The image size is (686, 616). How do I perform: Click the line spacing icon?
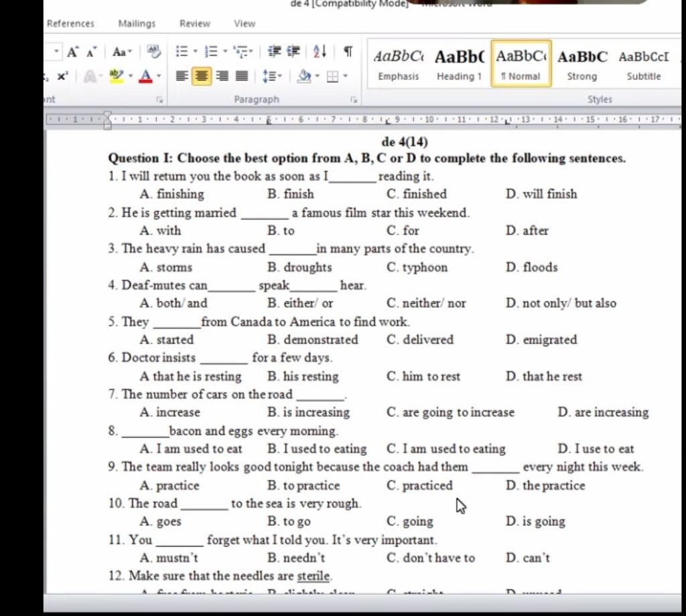[x=269, y=76]
